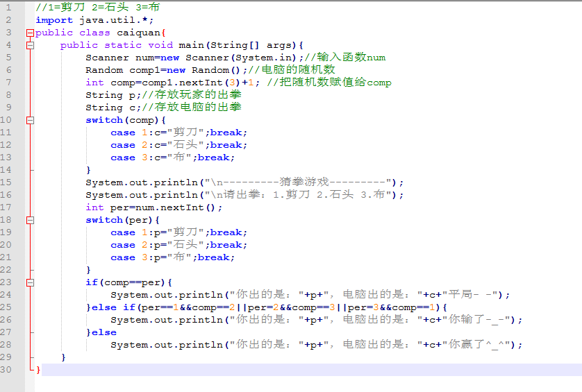Click comment '//把随机机数赋值给comp'
Viewport: 582px width, 392px height.
point(329,83)
